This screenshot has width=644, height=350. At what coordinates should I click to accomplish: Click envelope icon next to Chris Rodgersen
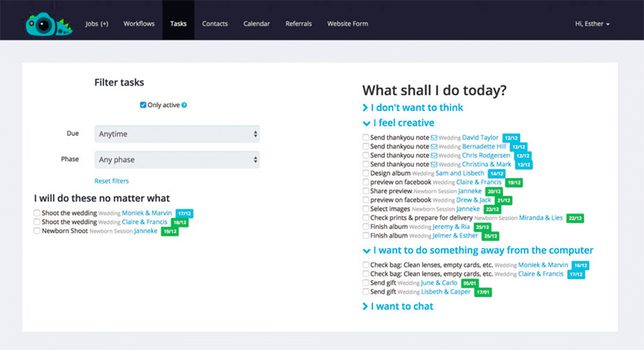point(434,155)
